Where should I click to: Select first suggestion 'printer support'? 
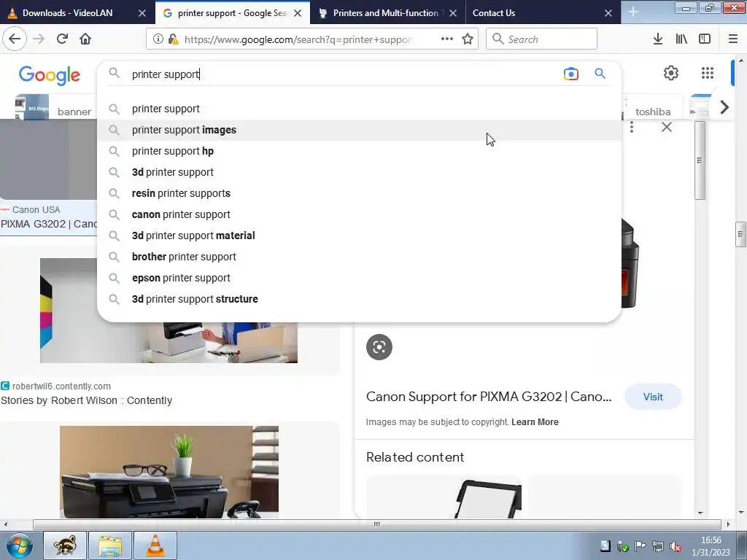[x=359, y=109]
